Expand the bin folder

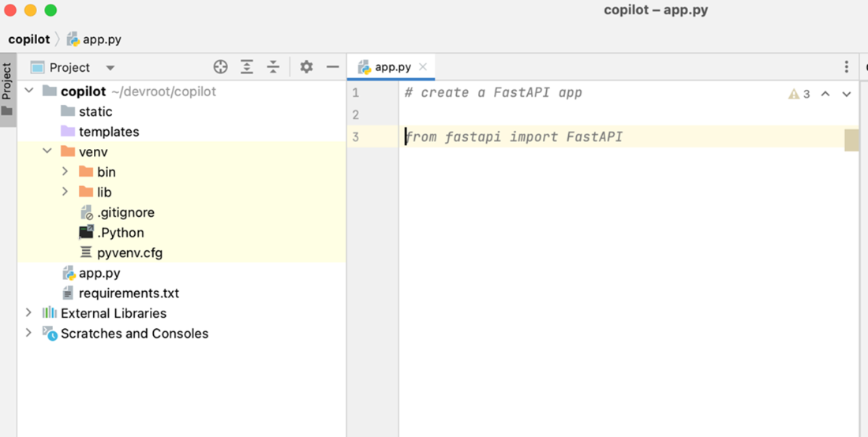(x=65, y=171)
